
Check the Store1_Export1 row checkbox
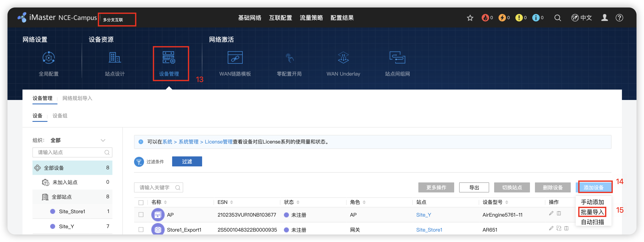pos(141,230)
